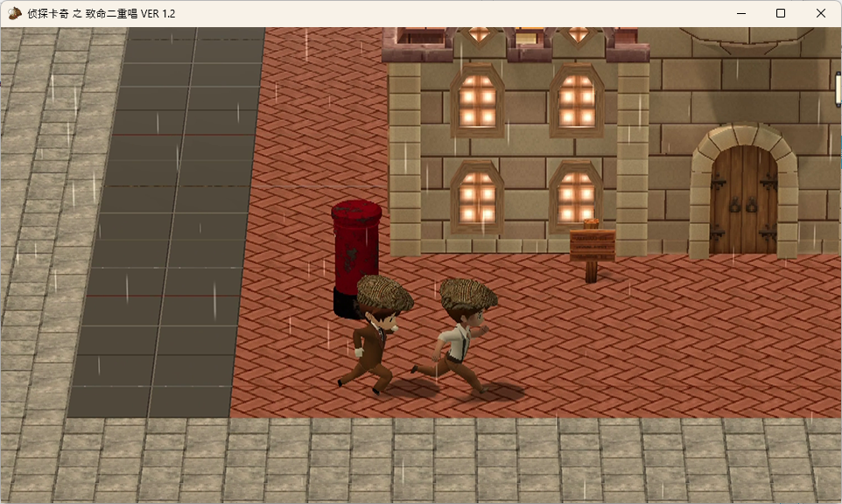Close the game window
The image size is (842, 504).
click(820, 13)
